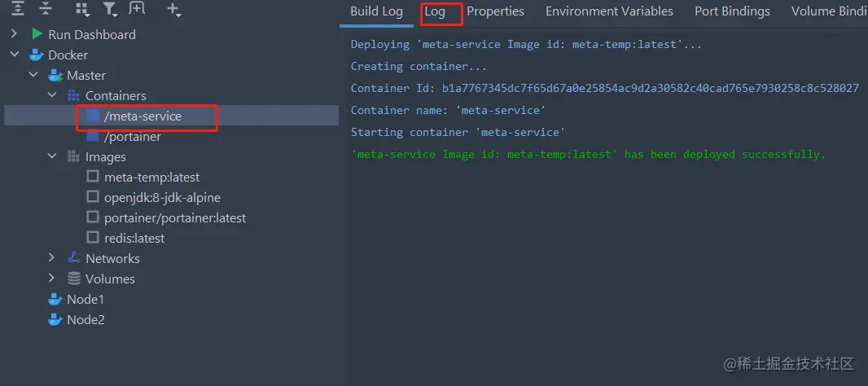This screenshot has height=386, width=868.
Task: Open the Environment Variables tab
Action: [610, 11]
